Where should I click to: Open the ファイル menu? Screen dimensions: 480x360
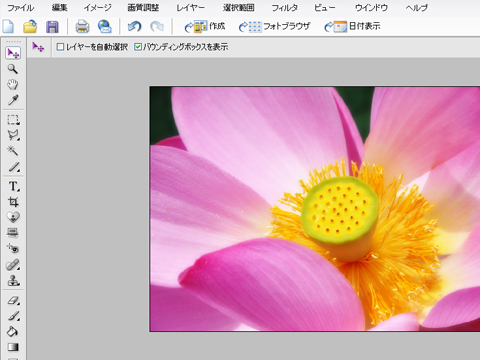[x=20, y=7]
